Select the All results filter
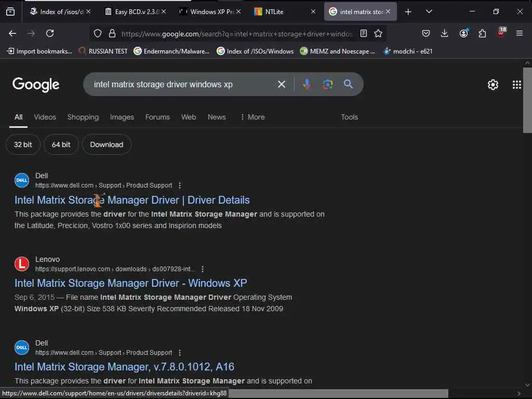The image size is (532, 399). pos(18,117)
